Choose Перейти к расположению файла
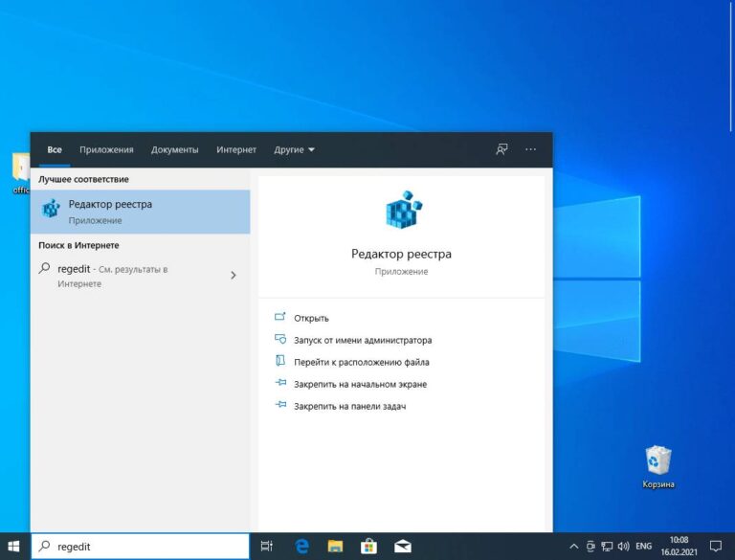This screenshot has width=735, height=560. pyautogui.click(x=362, y=362)
